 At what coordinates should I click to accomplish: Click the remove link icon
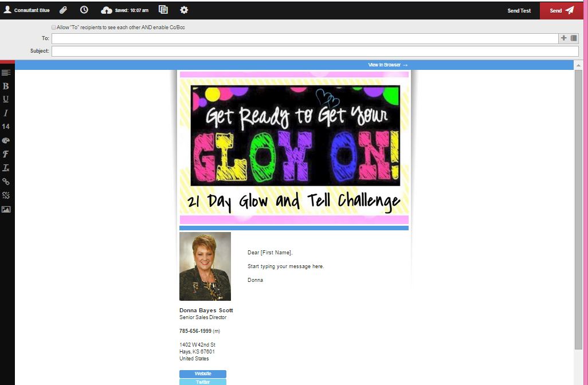pos(6,195)
